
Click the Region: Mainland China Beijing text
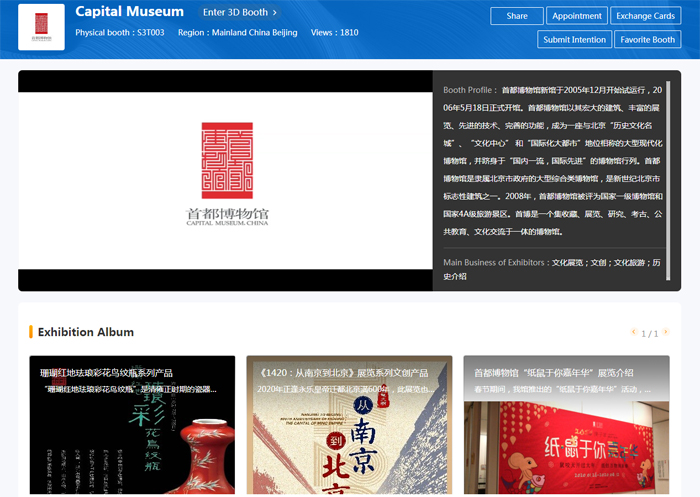(x=238, y=33)
